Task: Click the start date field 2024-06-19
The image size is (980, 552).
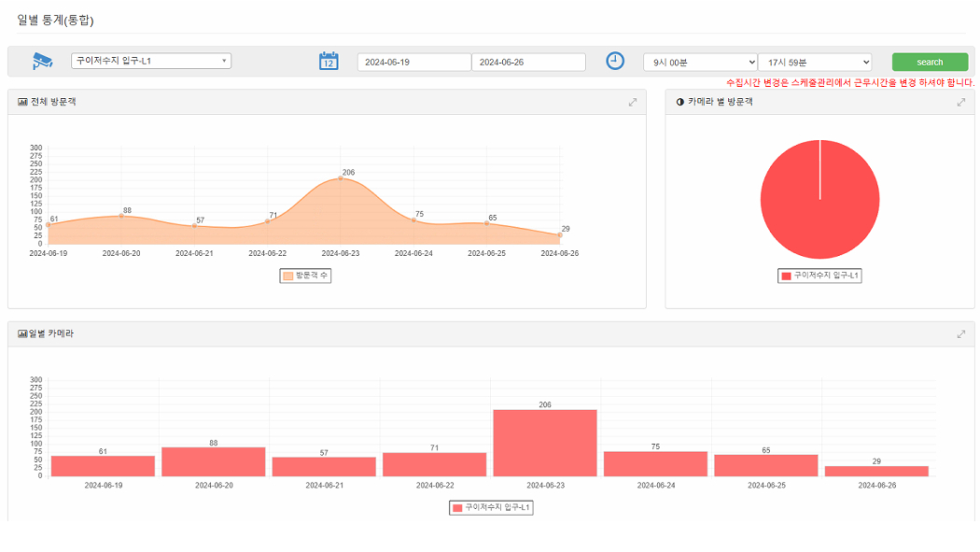Action: 413,63
